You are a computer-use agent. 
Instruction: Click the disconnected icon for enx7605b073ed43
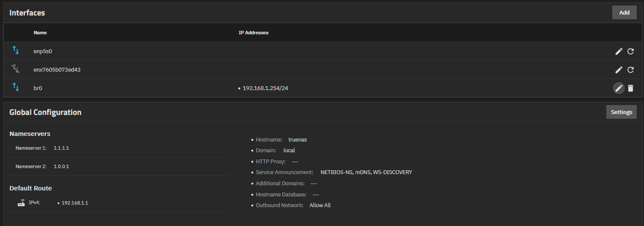tap(16, 69)
